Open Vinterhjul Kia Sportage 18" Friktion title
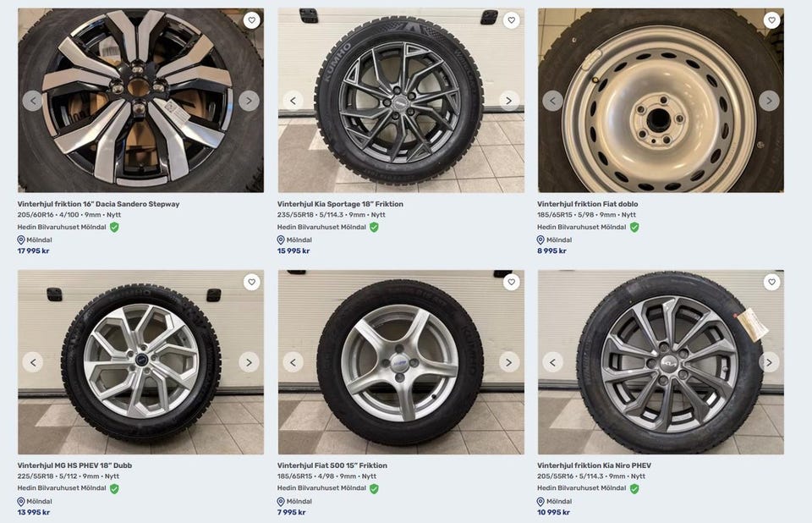 coord(340,204)
